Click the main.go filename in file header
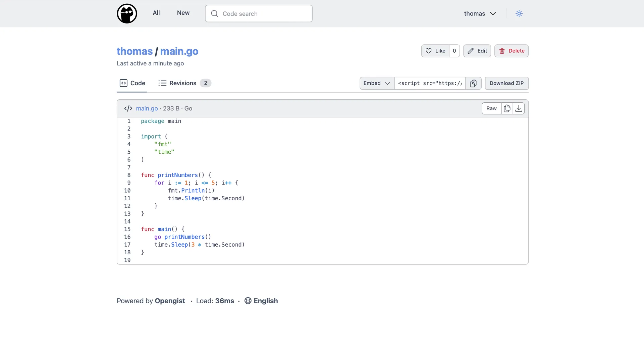The image size is (644, 356). 147,108
